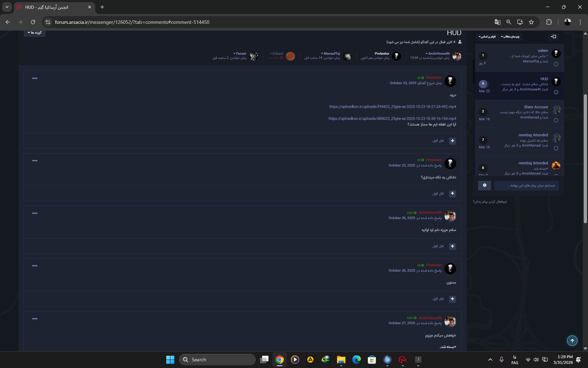Click Protestor name in participants header
The height and width of the screenshot is (368, 588).
click(x=382, y=54)
